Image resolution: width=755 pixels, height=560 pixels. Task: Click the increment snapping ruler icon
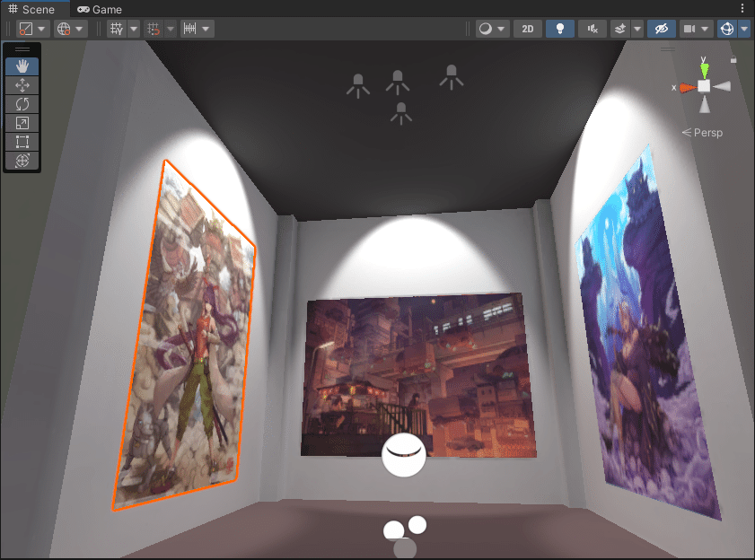click(x=189, y=29)
